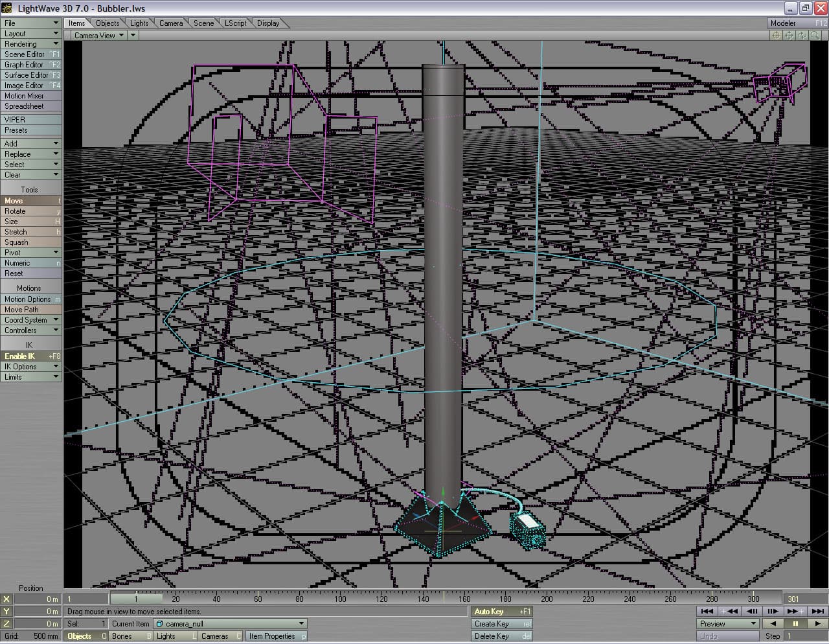Toggle Enable IK

coord(31,356)
